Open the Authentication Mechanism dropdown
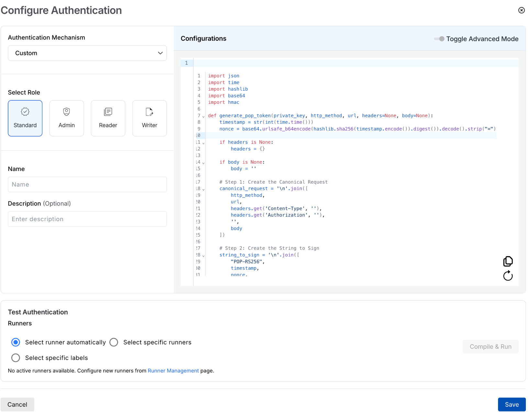 [x=87, y=53]
